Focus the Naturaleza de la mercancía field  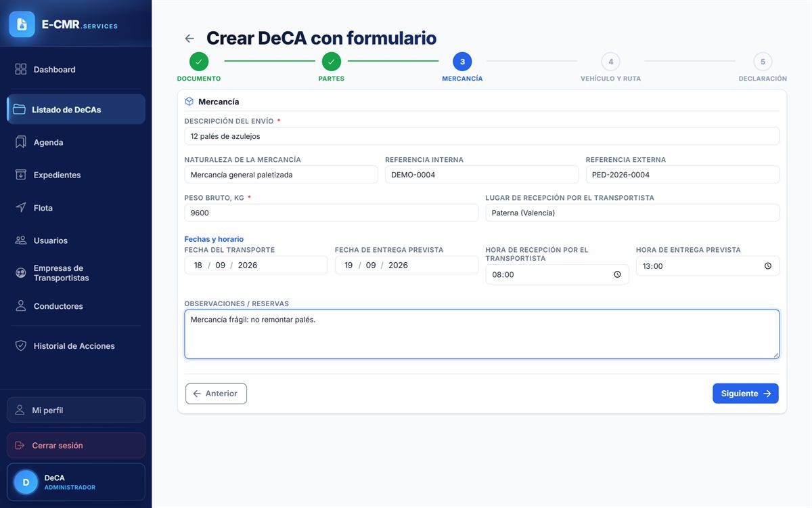(281, 175)
